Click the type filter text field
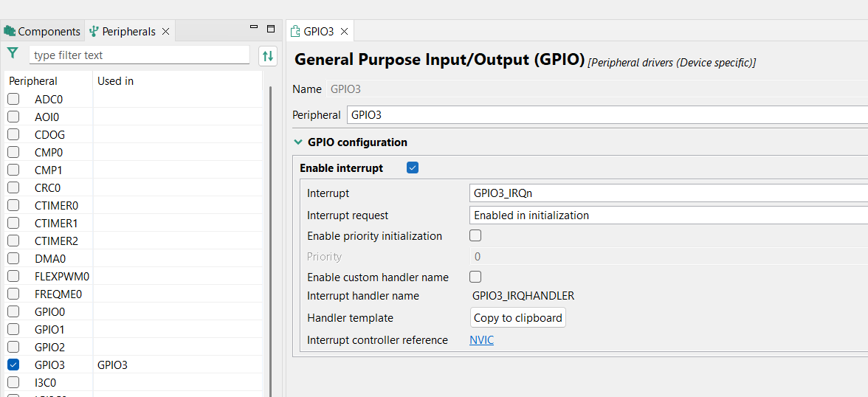This screenshot has height=397, width=868. [x=139, y=55]
